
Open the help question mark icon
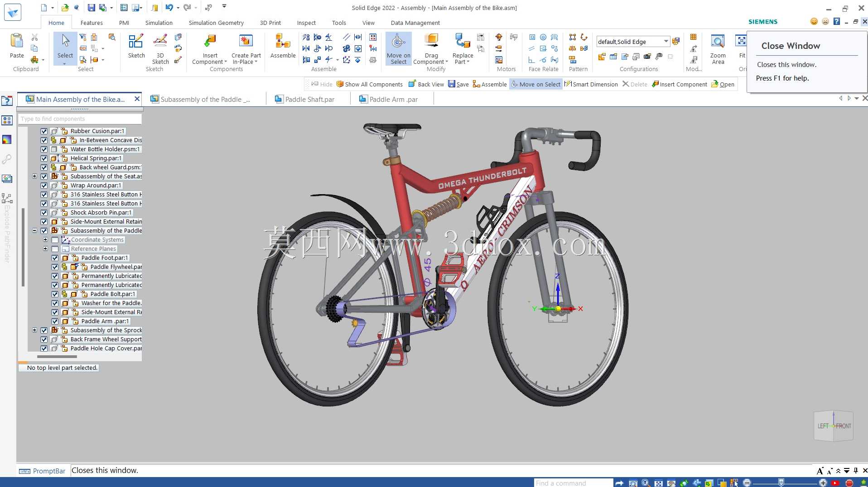[837, 21]
